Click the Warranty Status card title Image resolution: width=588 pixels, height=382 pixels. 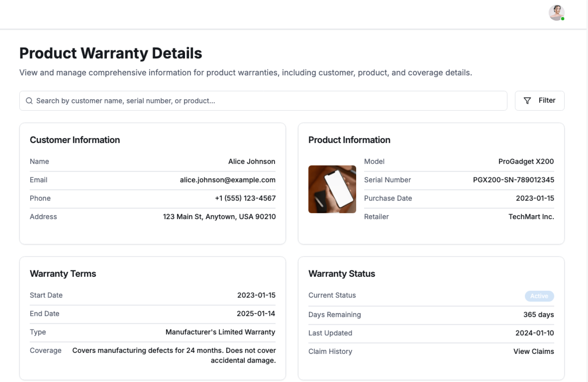tap(341, 274)
